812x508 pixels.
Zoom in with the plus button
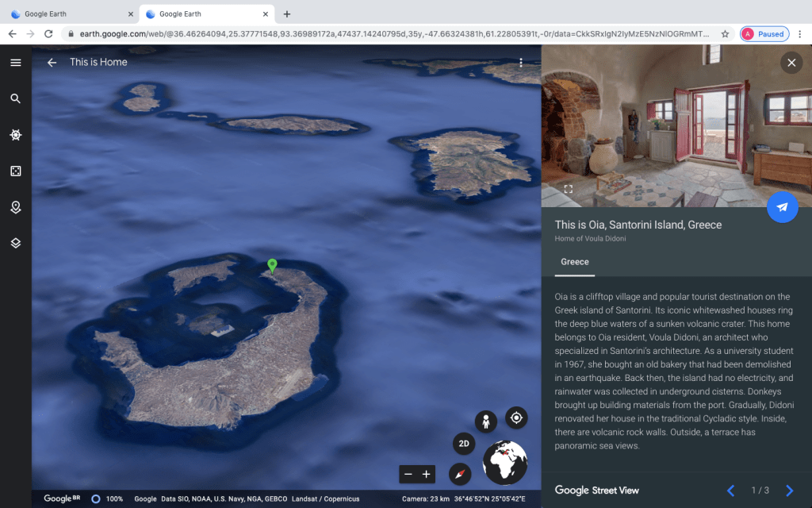(x=427, y=475)
